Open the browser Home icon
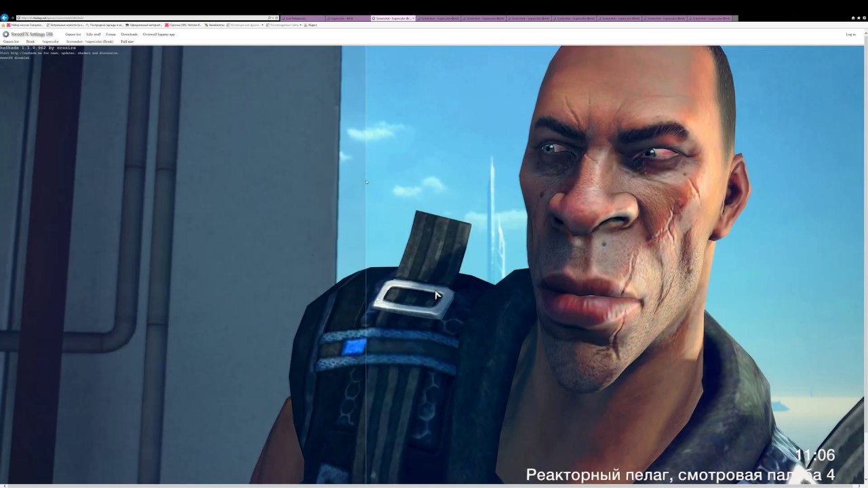The image size is (868, 488). click(853, 18)
